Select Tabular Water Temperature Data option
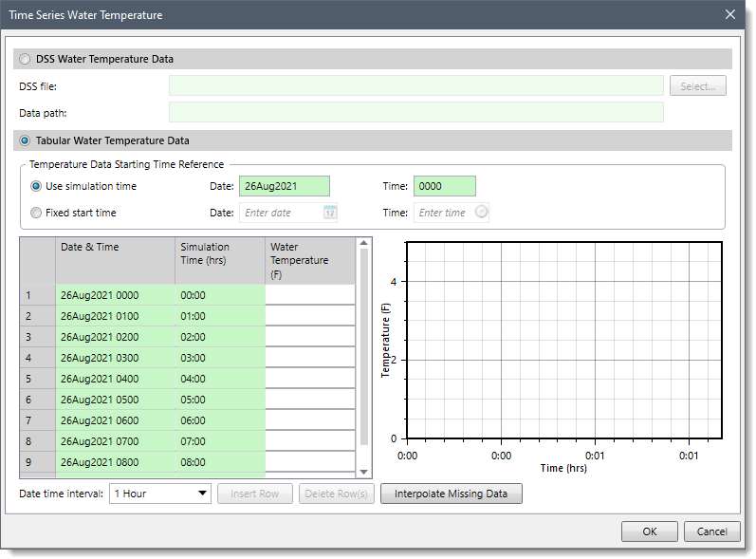 [24, 140]
